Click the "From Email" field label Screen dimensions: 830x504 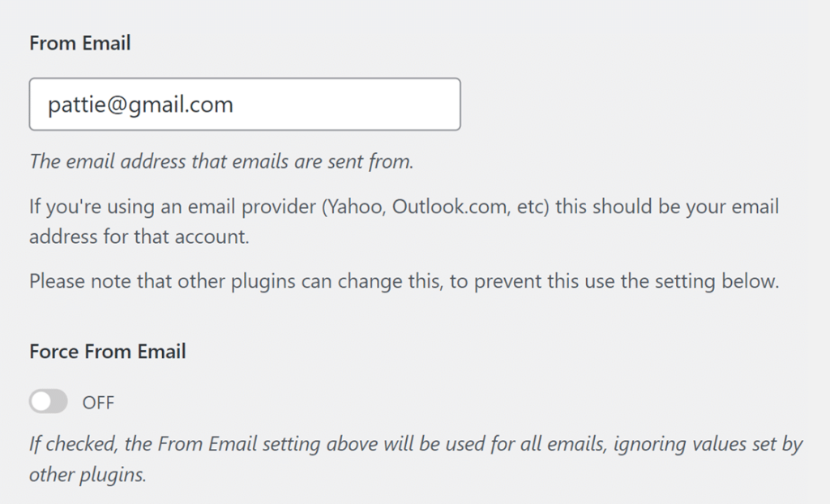79,44
